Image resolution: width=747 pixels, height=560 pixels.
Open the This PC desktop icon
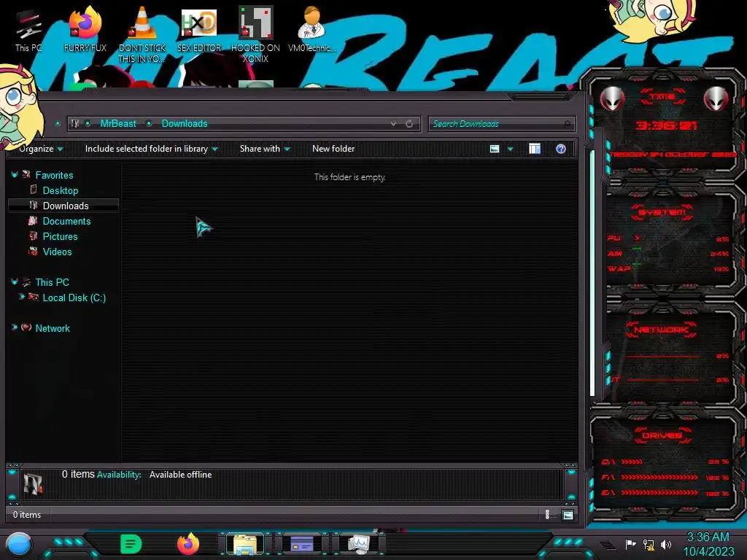pos(28,29)
